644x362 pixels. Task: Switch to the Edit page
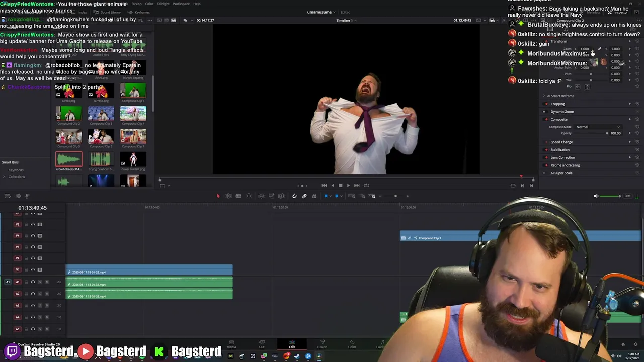(x=292, y=344)
